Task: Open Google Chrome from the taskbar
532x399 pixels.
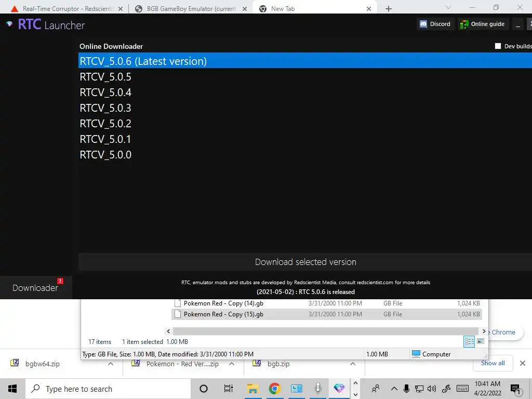Action: (x=274, y=389)
